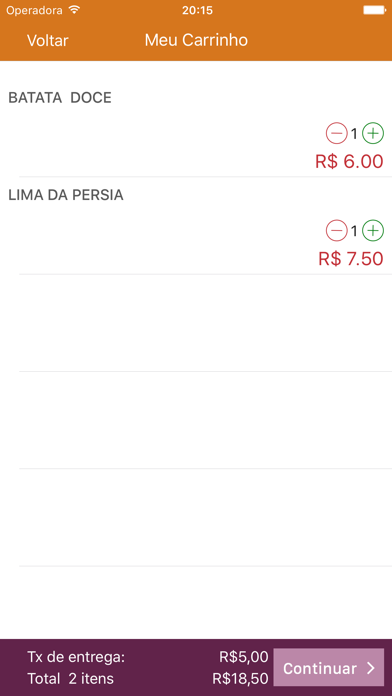392x696 pixels.
Task: Tap the Total 2 itens label
Action: coord(71,678)
